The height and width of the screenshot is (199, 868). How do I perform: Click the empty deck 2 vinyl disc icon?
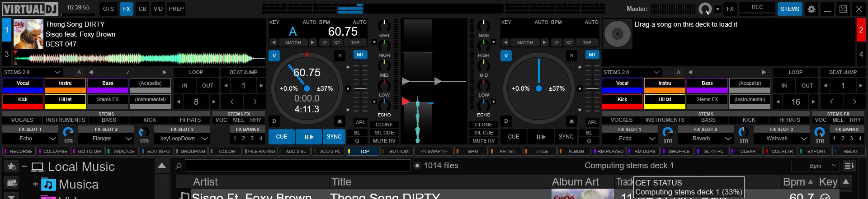[617, 34]
